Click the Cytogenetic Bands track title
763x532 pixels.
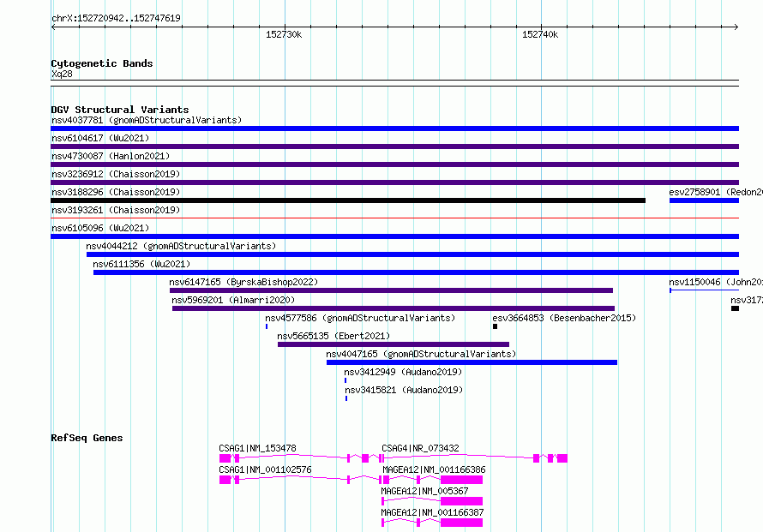(102, 63)
